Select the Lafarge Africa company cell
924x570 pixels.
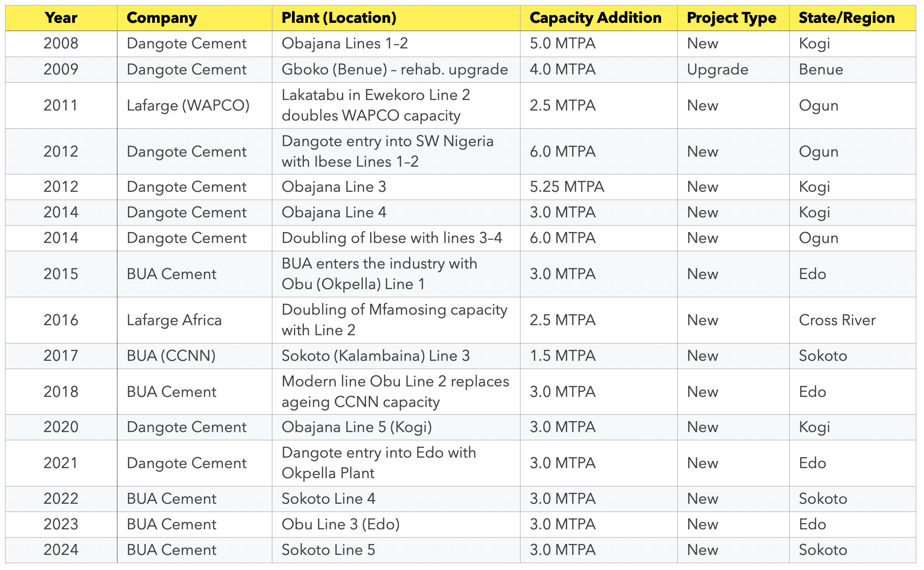(174, 320)
